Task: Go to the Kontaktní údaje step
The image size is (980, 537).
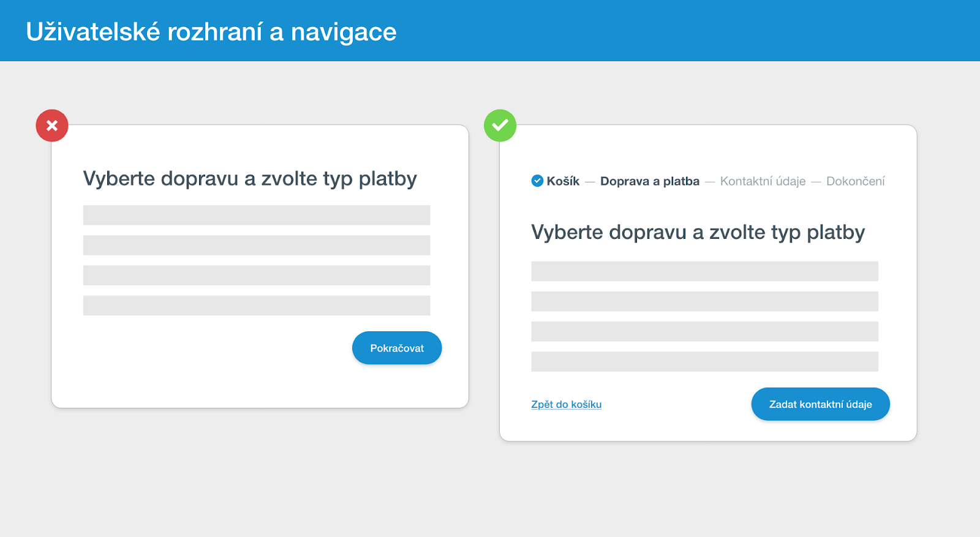Action: pyautogui.click(x=763, y=181)
